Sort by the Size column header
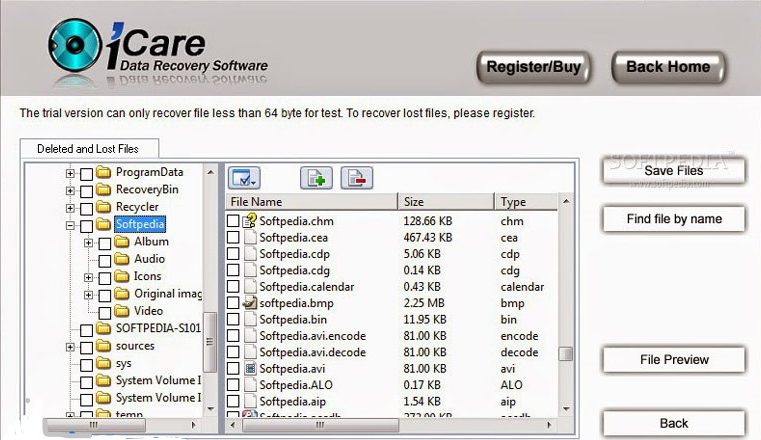This screenshot has height=440, width=761. 446,202
